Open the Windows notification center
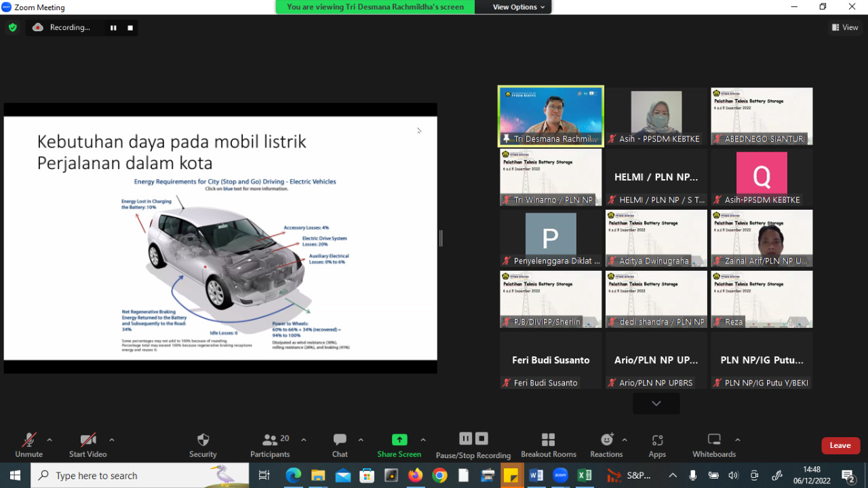 (848, 476)
